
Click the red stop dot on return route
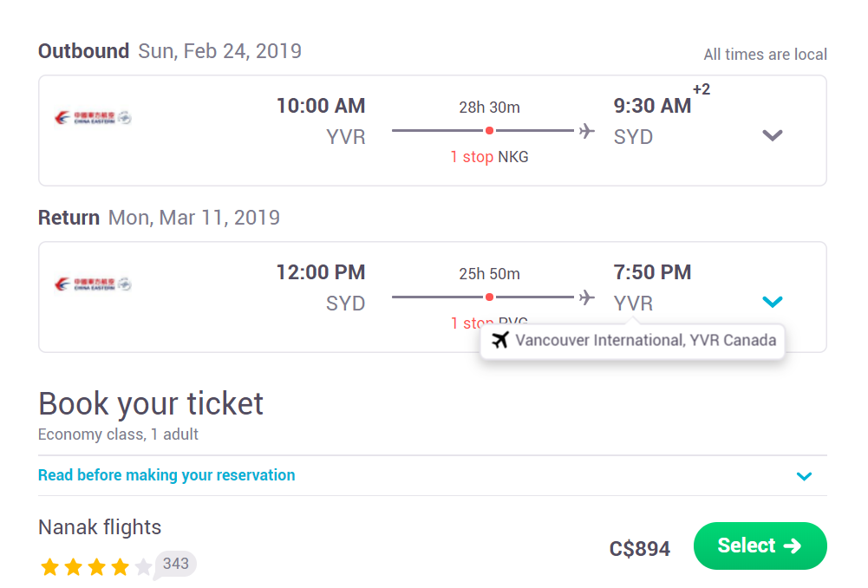(x=489, y=297)
